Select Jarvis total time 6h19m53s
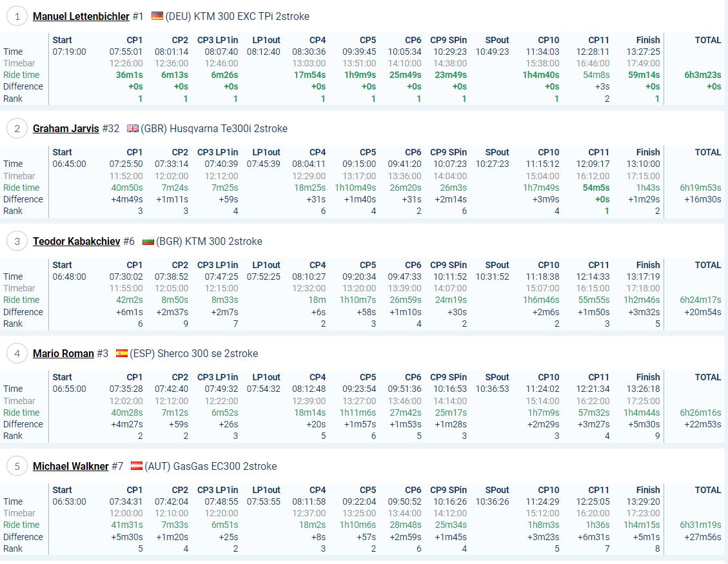Screen dimensions: 728x564 (x=700, y=188)
